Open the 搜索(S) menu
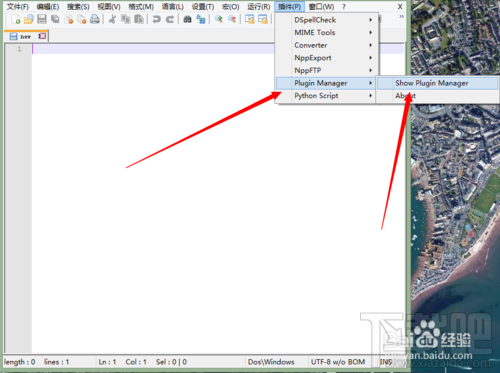500x373 pixels. tap(78, 7)
